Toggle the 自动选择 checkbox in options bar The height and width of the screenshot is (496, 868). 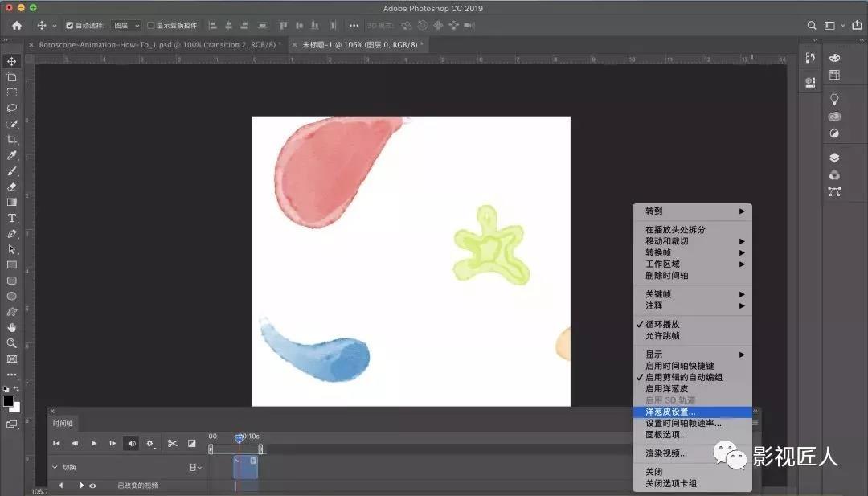pyautogui.click(x=71, y=25)
